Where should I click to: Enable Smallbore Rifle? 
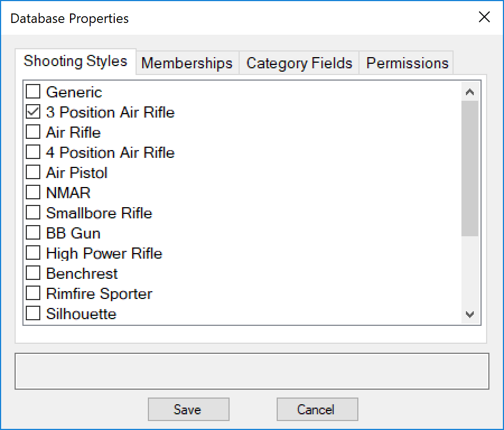pos(33,212)
